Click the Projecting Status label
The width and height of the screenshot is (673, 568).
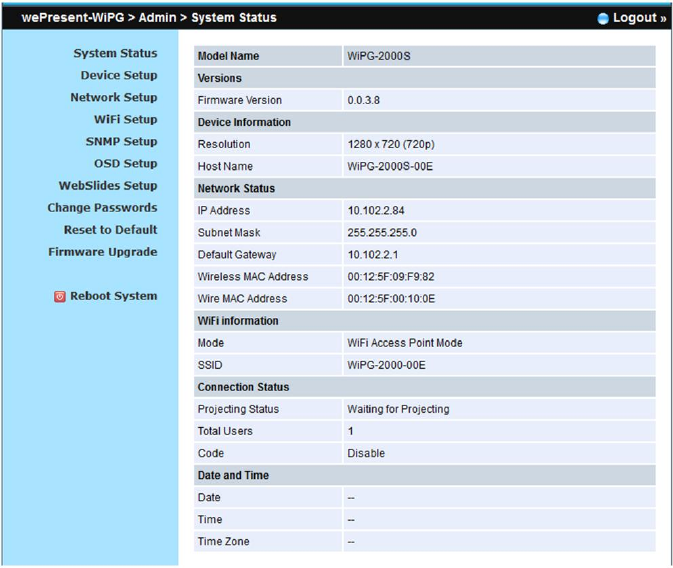(238, 410)
